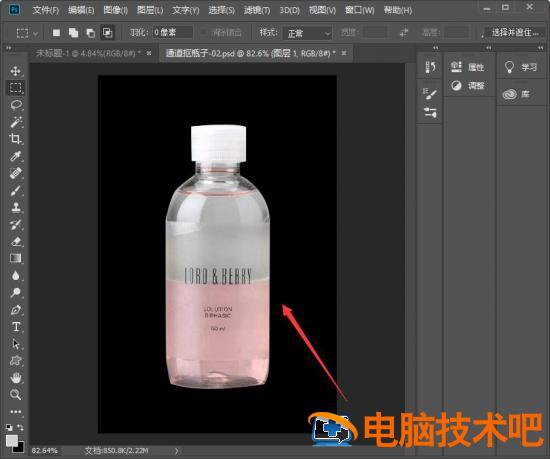Collapse the tools panel double arrow
This screenshot has height=459, width=550.
point(9,48)
